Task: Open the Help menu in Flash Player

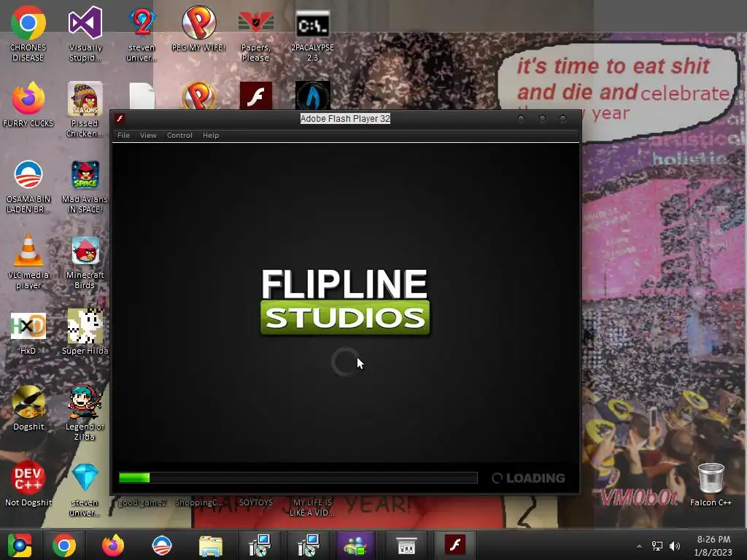Action: click(x=211, y=135)
